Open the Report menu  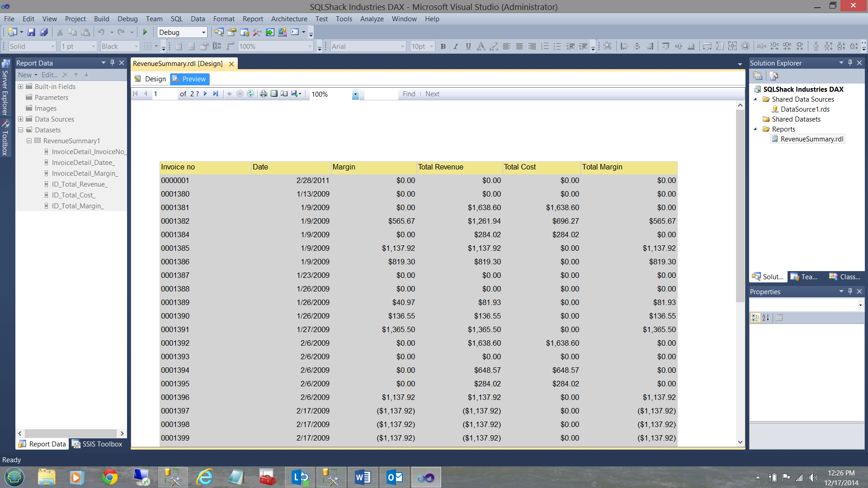252,19
